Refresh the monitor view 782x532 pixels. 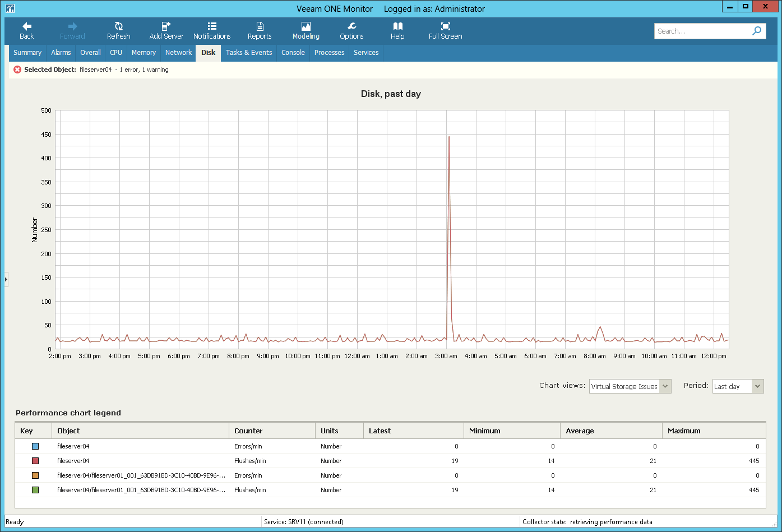[x=118, y=31]
